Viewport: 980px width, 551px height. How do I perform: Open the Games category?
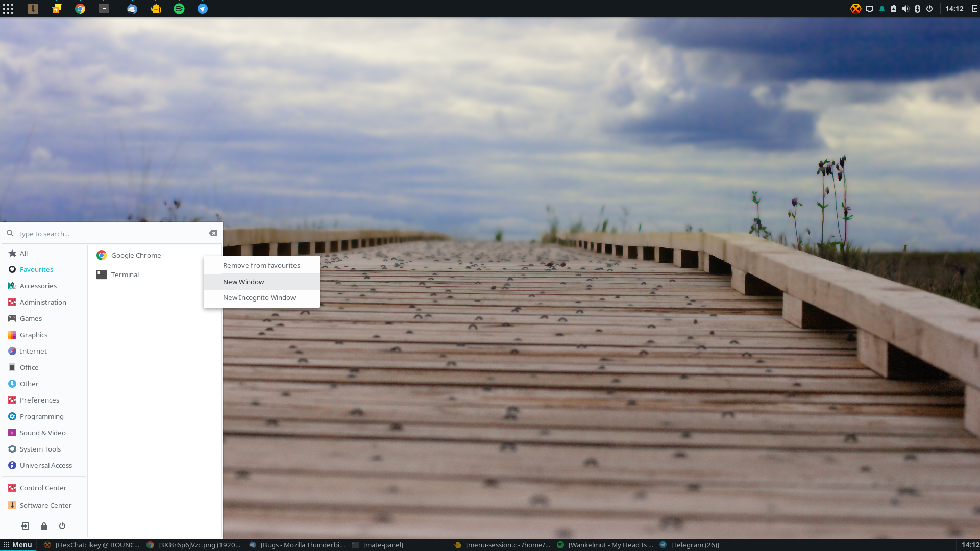point(44,318)
